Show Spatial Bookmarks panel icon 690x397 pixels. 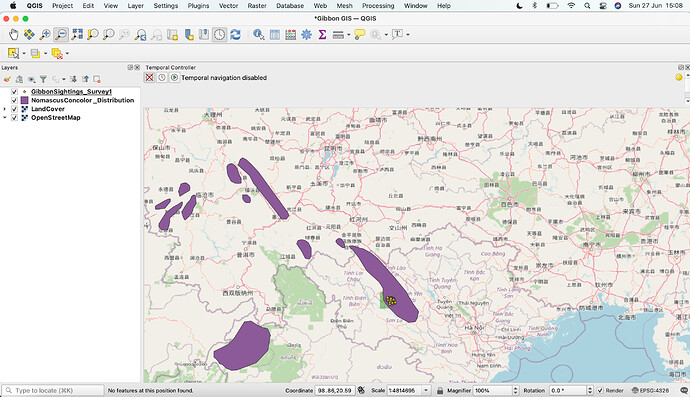pos(204,34)
